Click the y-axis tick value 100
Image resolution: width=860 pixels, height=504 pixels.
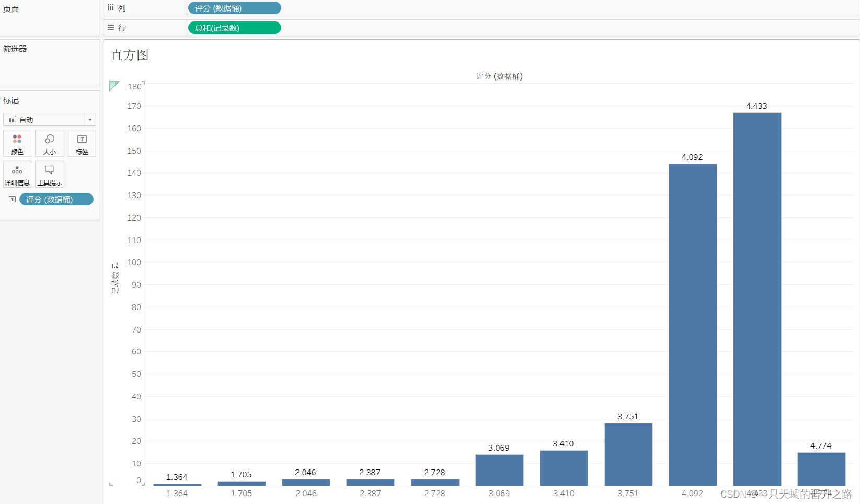click(x=134, y=262)
